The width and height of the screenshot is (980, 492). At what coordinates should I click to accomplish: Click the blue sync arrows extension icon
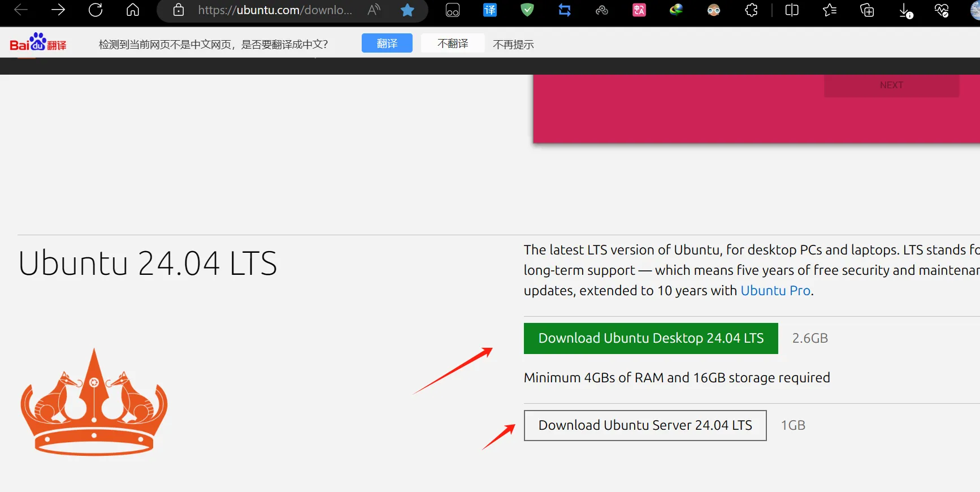[565, 10]
